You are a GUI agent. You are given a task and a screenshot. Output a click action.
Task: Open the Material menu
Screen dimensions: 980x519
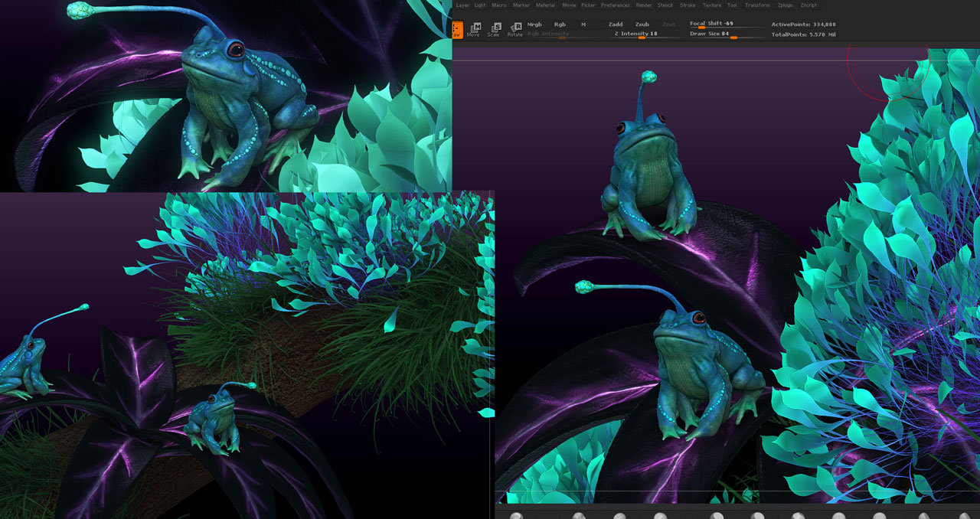click(546, 5)
